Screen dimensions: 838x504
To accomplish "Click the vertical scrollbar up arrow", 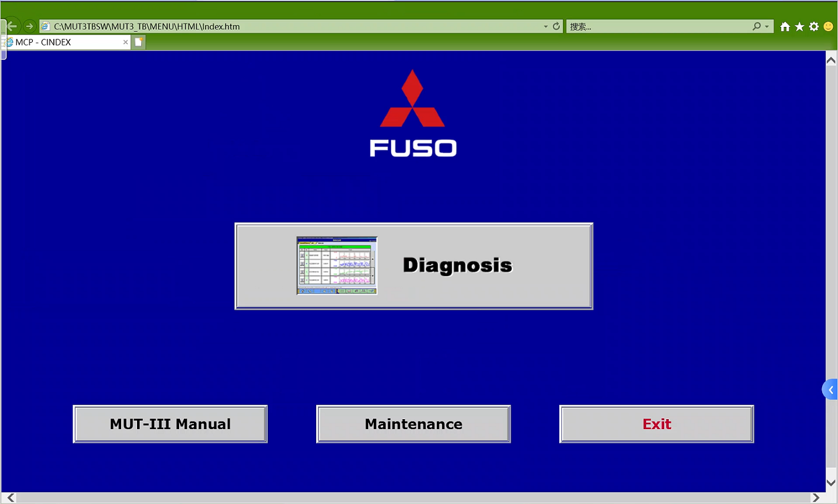I will (831, 60).
